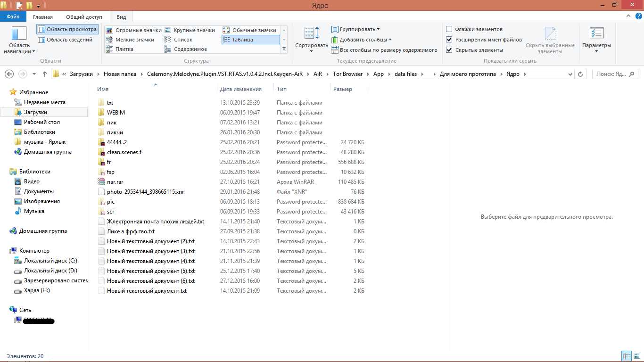This screenshot has width=644, height=362.
Task: Jump to data files in the breadcrumb
Action: click(x=406, y=74)
